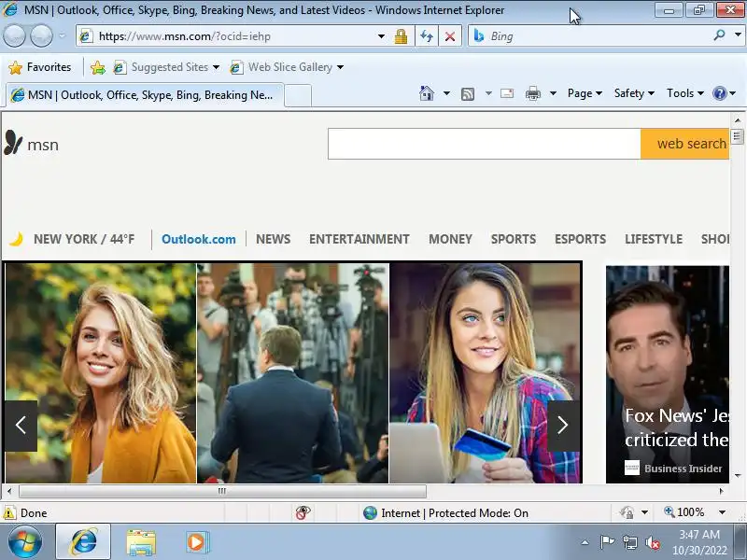This screenshot has height=560, width=747.
Task: Select the MSN browser tab
Action: pos(145,95)
